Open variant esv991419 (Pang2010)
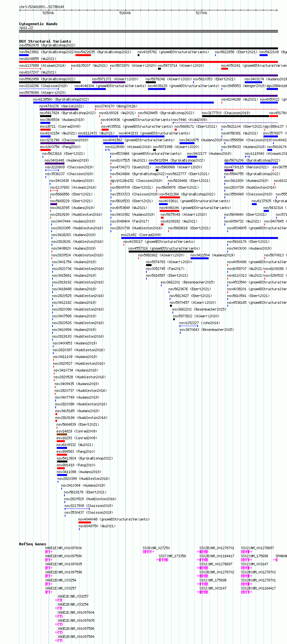 (76, 465)
